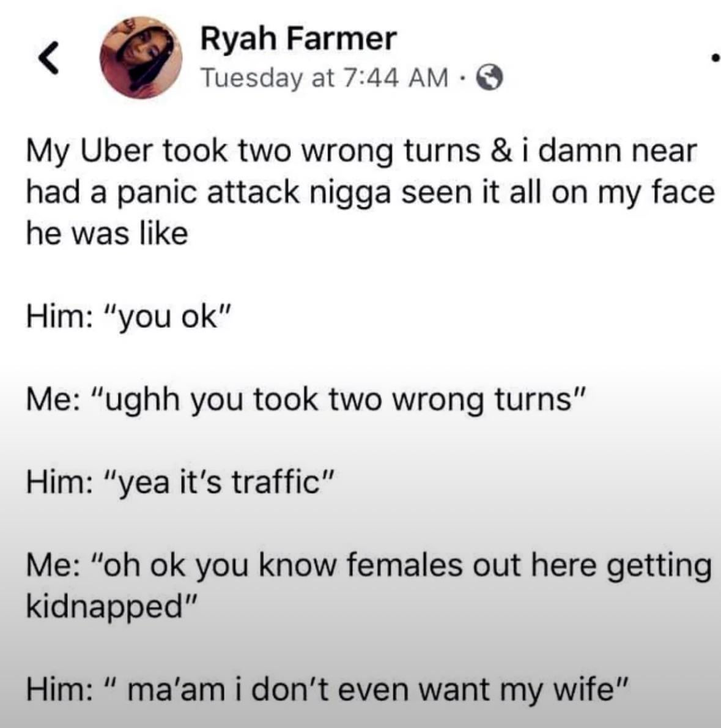
Task: Click the line 'he was like'
Action: [106, 234]
